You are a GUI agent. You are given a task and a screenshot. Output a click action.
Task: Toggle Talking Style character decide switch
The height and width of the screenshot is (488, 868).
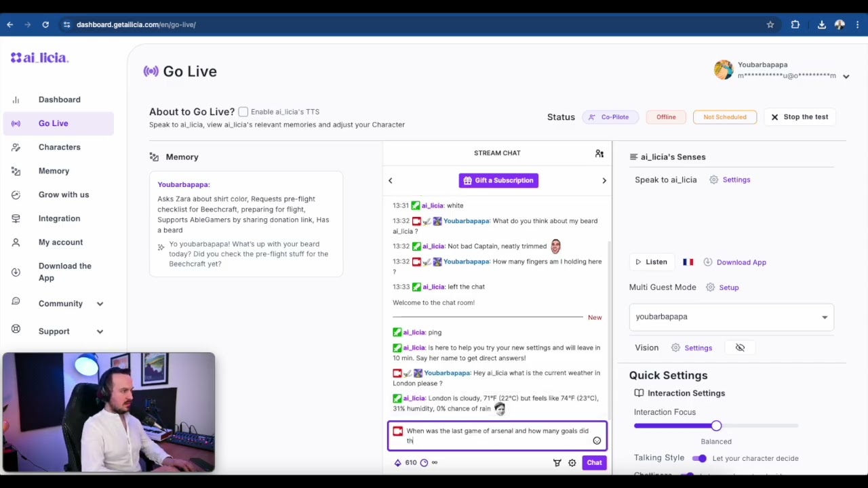[x=699, y=459]
